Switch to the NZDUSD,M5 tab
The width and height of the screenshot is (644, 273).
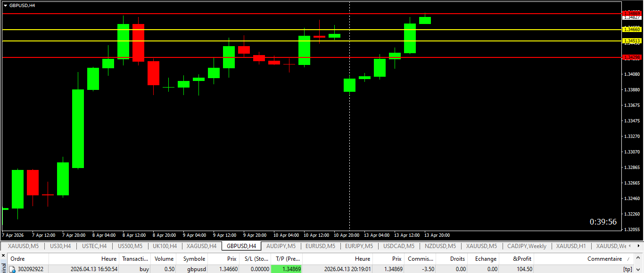click(x=440, y=246)
